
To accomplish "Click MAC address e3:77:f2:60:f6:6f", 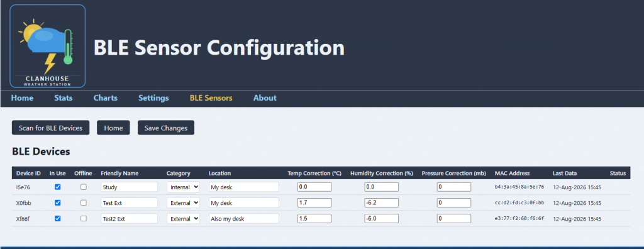I will 519,219.
